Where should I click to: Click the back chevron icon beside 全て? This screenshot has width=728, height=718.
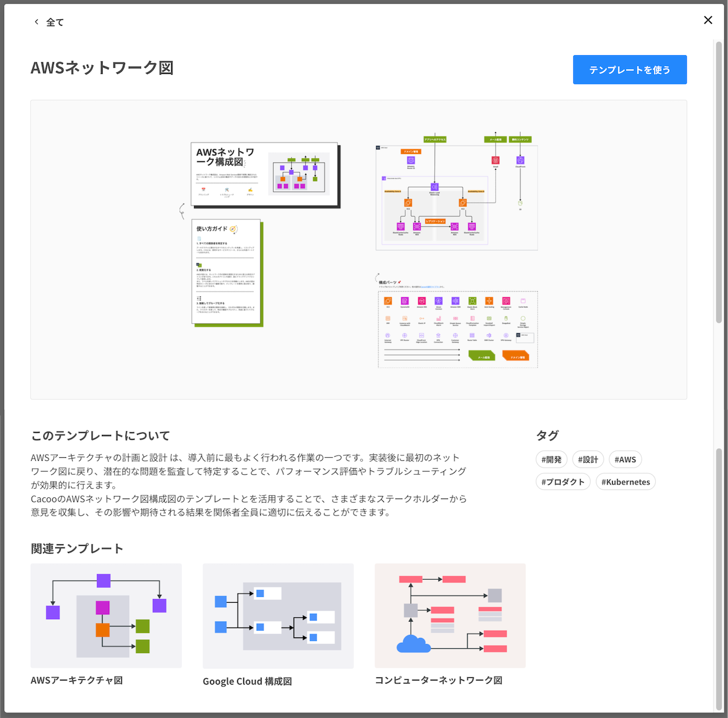point(36,22)
